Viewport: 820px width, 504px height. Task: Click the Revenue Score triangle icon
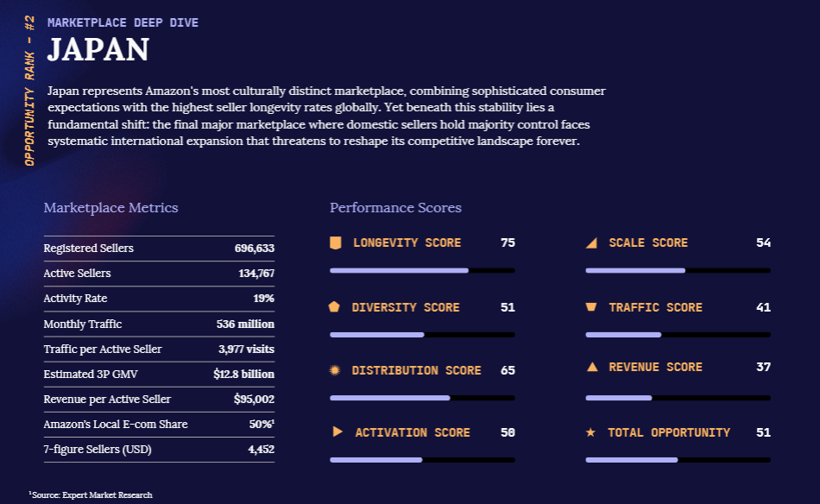591,367
